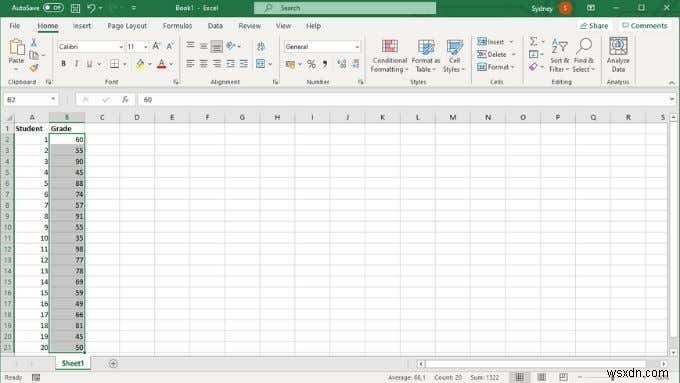Click Merge & Center icon

click(261, 64)
